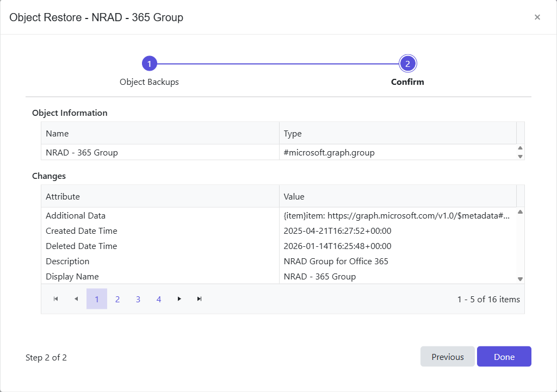Close the Object Restore dialog
Screen dimensions: 557x392
coord(537,17)
